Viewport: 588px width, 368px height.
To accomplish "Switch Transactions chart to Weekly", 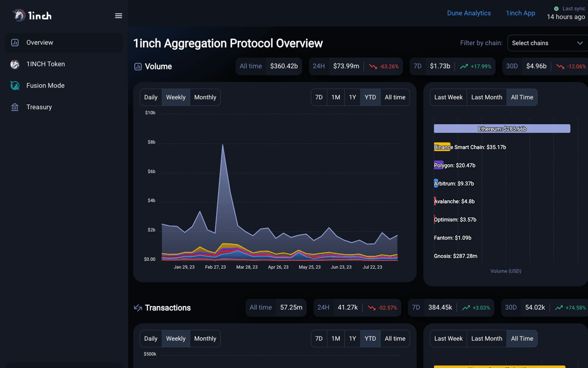I will click(x=176, y=339).
